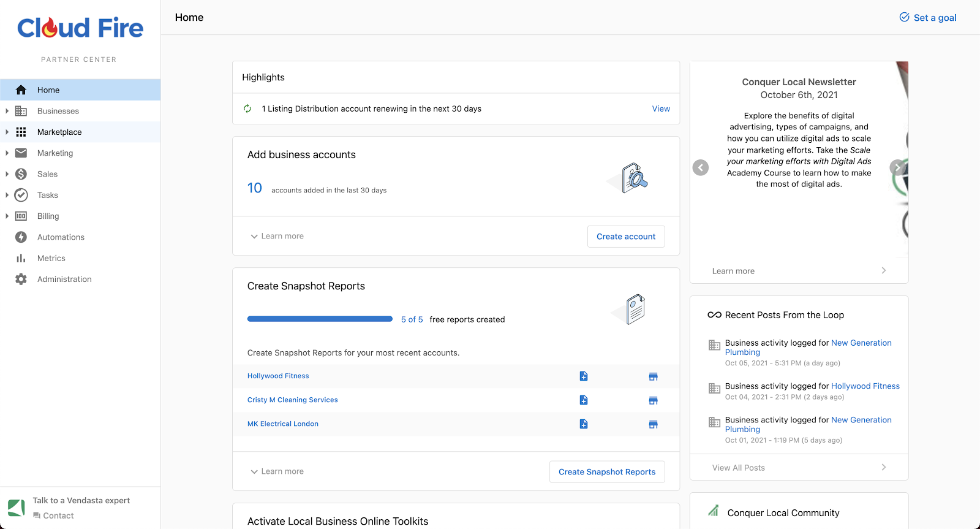Click the Conquer Local Community icon
The image size is (980, 529).
click(714, 511)
